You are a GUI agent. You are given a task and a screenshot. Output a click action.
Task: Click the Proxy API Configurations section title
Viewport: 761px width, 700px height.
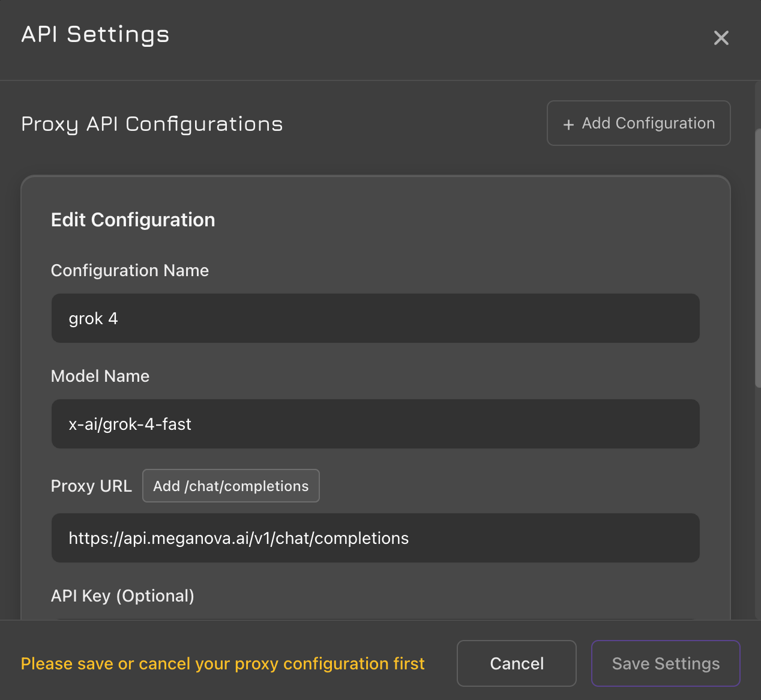152,124
